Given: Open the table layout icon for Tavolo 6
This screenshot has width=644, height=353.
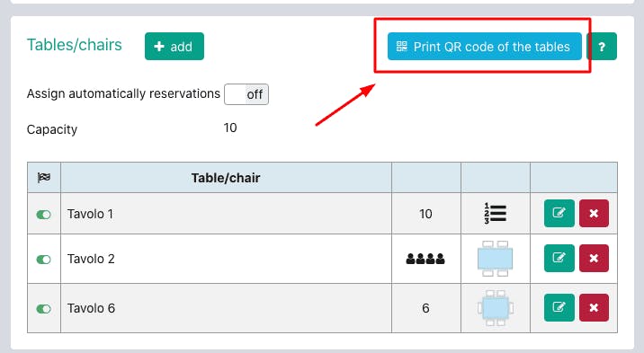Looking at the screenshot, I should (496, 308).
